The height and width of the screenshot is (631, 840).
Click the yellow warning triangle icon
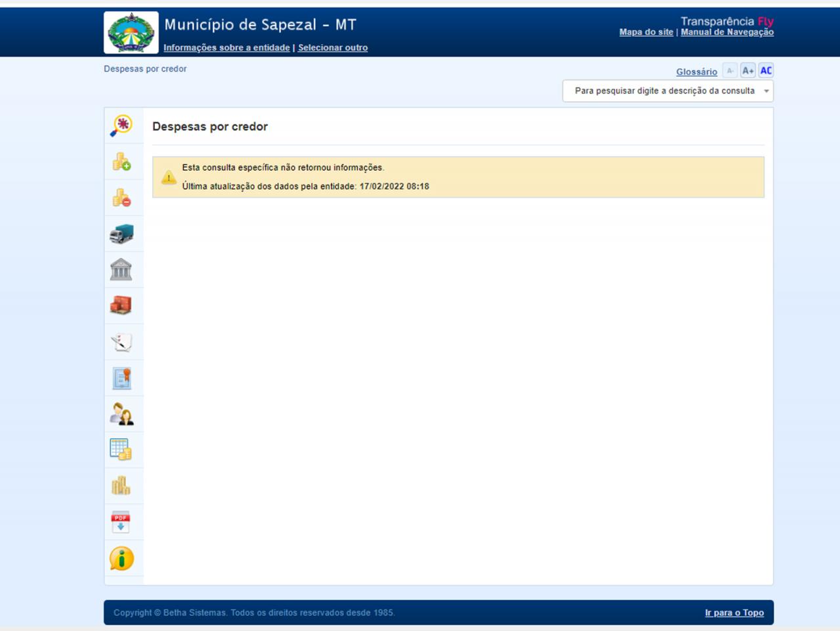click(169, 177)
